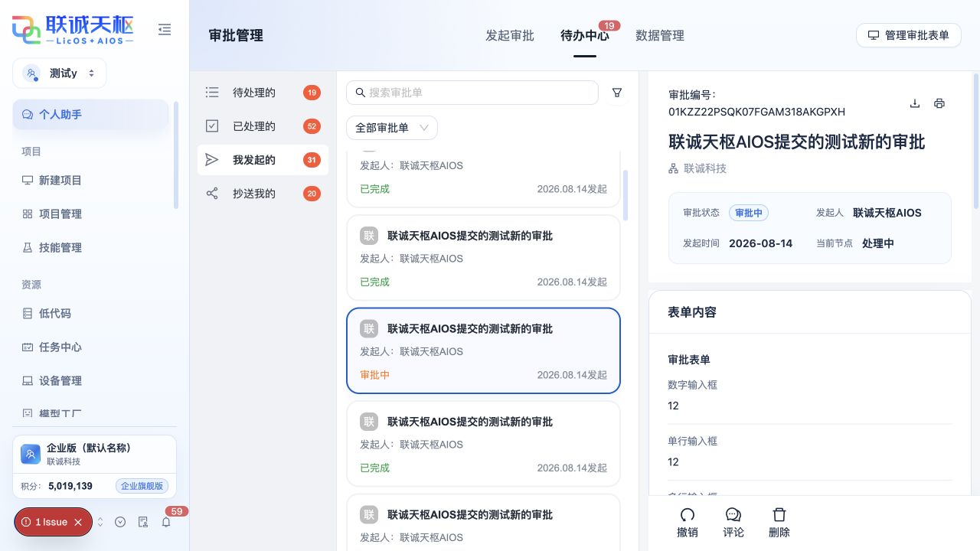Collapse the left sidebar menu
The width and height of the screenshot is (980, 551).
click(x=165, y=29)
